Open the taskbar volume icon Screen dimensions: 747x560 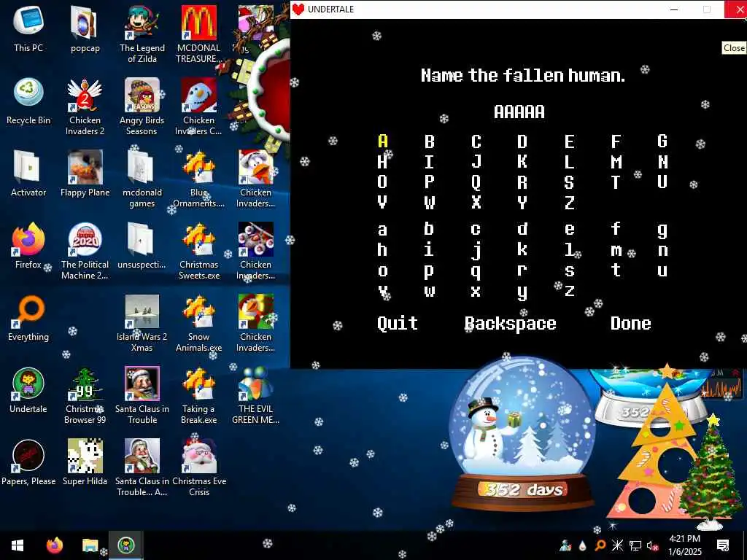point(653,545)
